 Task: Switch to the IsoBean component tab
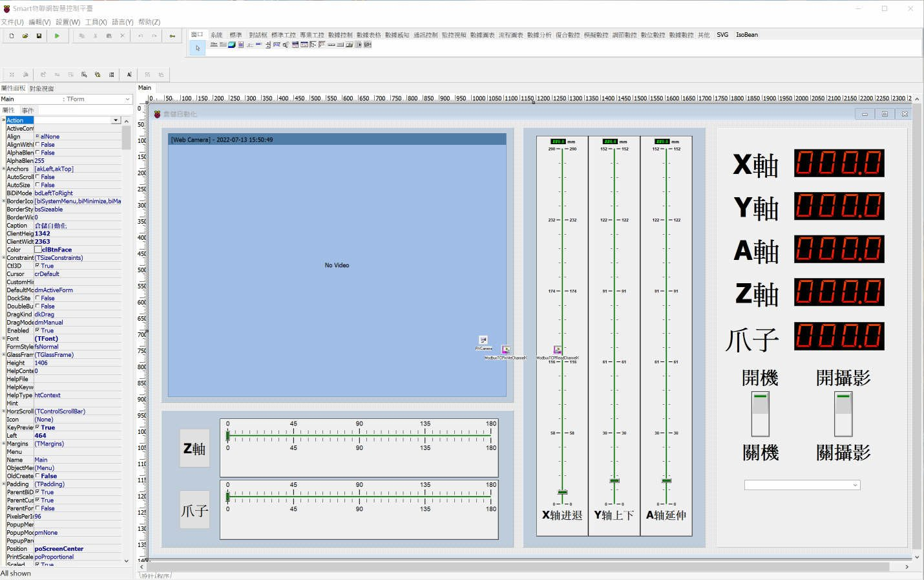tap(747, 35)
